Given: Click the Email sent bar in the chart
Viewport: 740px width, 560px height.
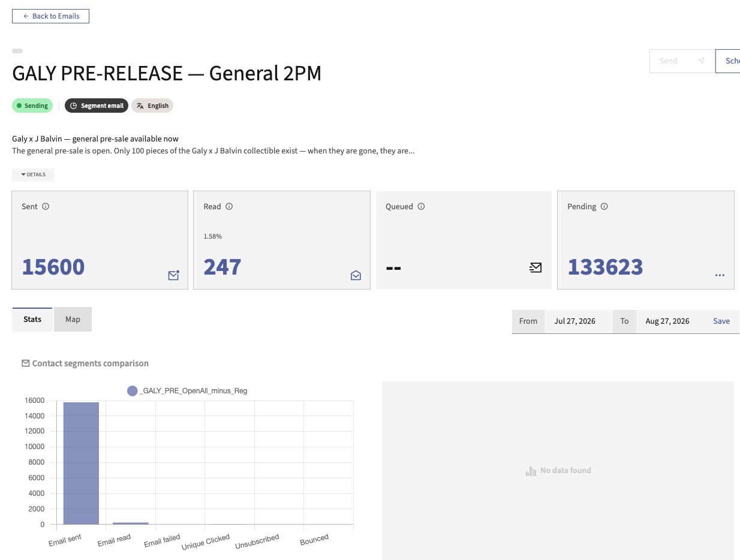Looking at the screenshot, I should pos(81,463).
